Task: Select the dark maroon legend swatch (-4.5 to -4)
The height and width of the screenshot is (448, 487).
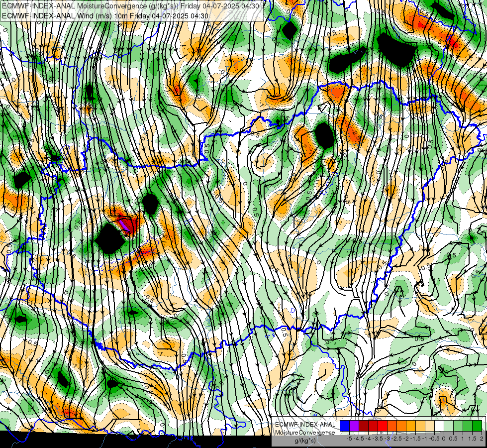Action: click(x=364, y=426)
